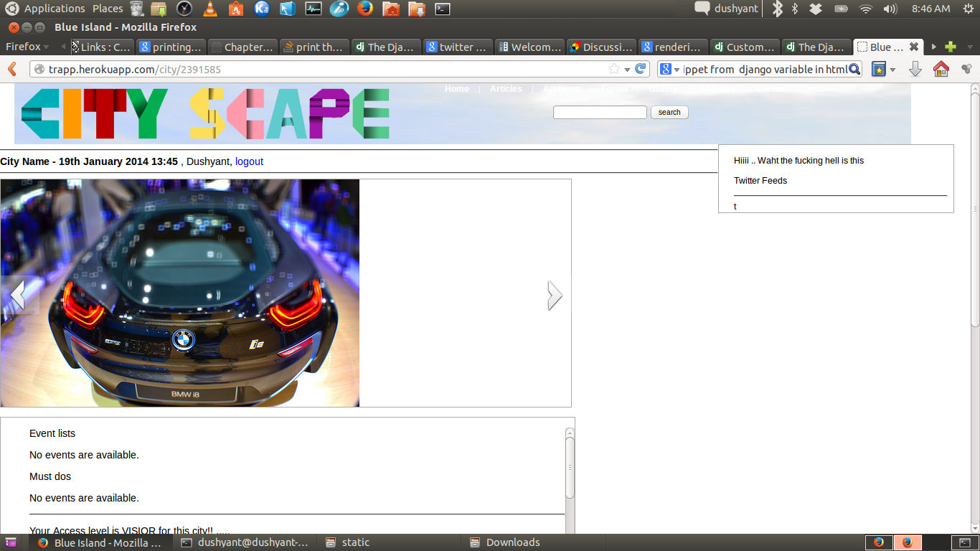Screen dimensions: 980x551
Task: Switch to the 'printing...' tab
Action: [171, 47]
